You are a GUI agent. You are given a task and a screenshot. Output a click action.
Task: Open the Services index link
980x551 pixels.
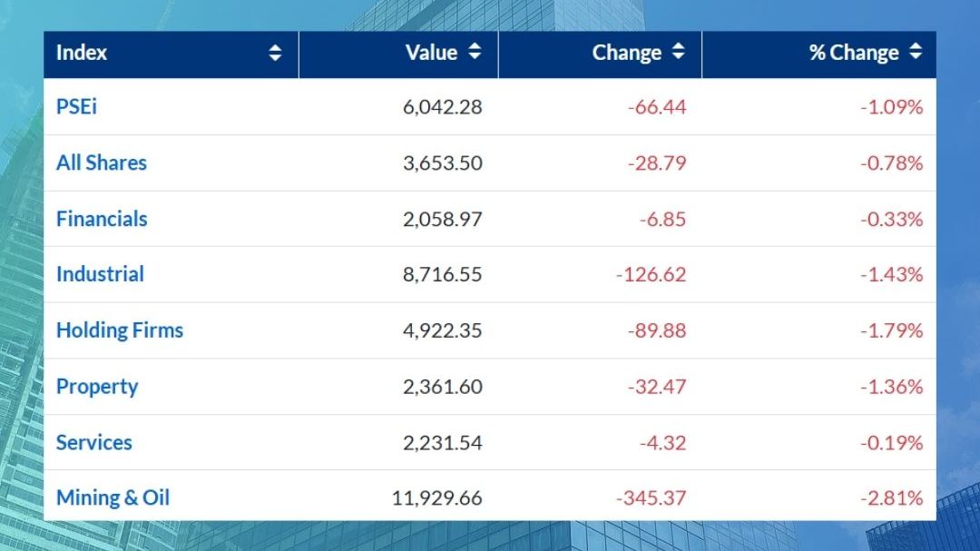pyautogui.click(x=94, y=443)
